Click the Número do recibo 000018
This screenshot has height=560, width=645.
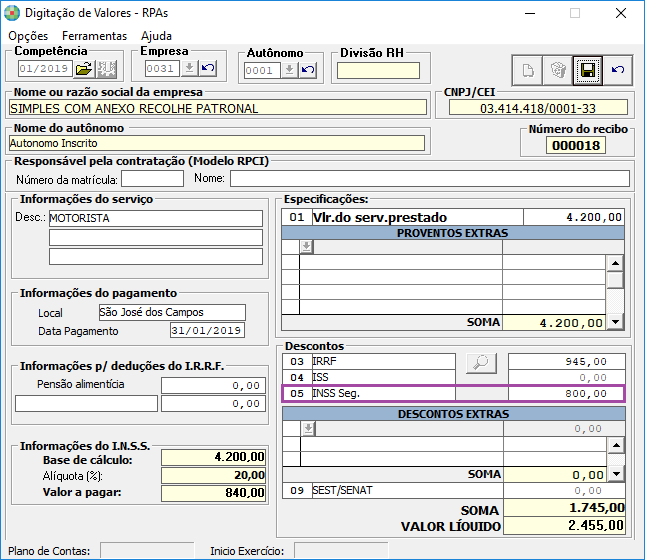pyautogui.click(x=575, y=146)
